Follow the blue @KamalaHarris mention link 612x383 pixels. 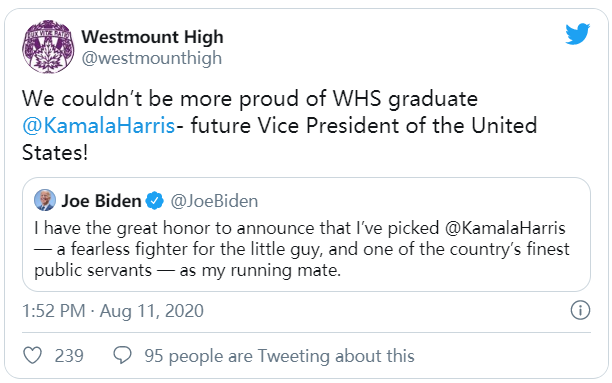click(x=98, y=126)
